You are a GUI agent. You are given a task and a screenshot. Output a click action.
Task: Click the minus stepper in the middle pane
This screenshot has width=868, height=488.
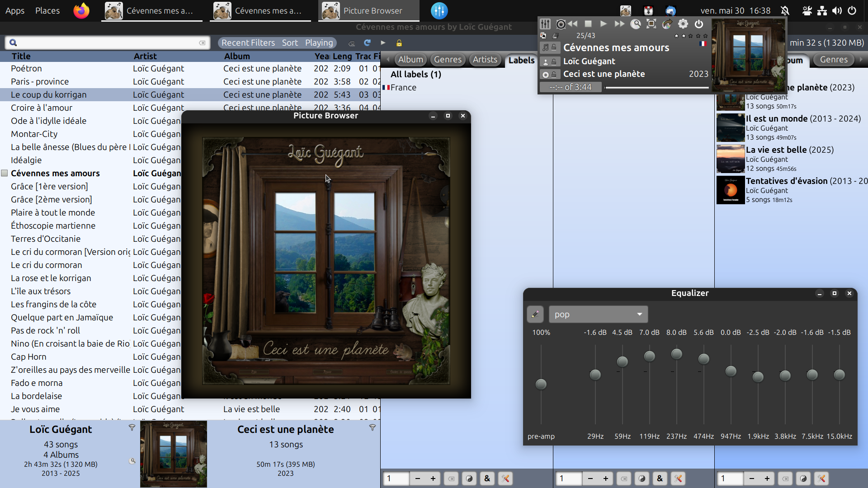(x=590, y=479)
